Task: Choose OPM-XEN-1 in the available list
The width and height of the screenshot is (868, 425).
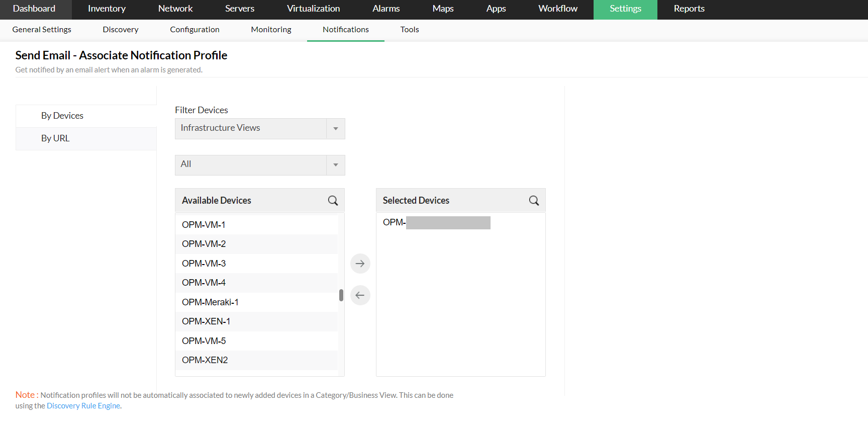Action: 206,321
